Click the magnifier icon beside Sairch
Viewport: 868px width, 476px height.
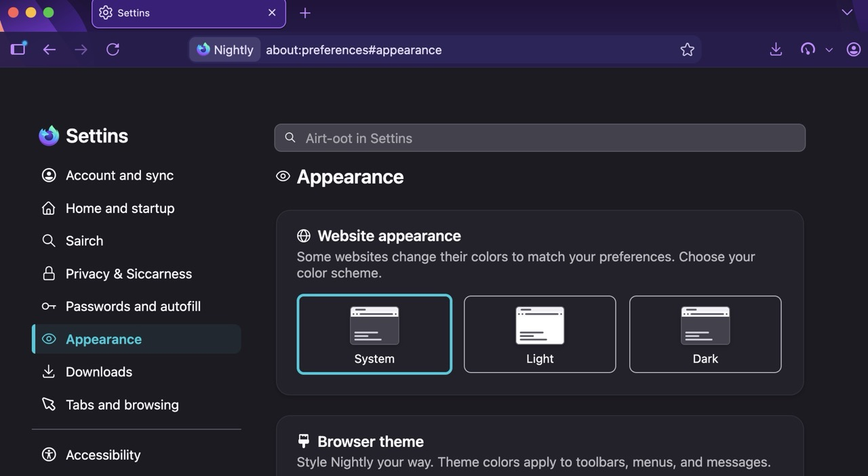click(49, 241)
